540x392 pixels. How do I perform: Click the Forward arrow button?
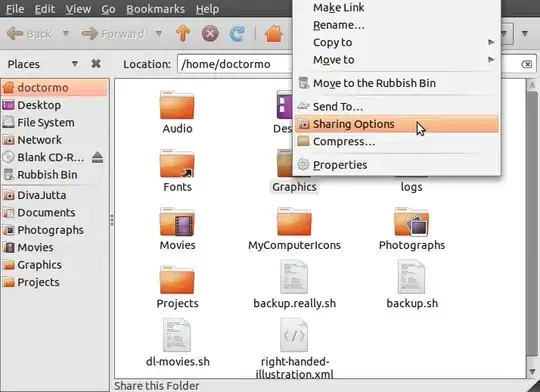[113, 34]
